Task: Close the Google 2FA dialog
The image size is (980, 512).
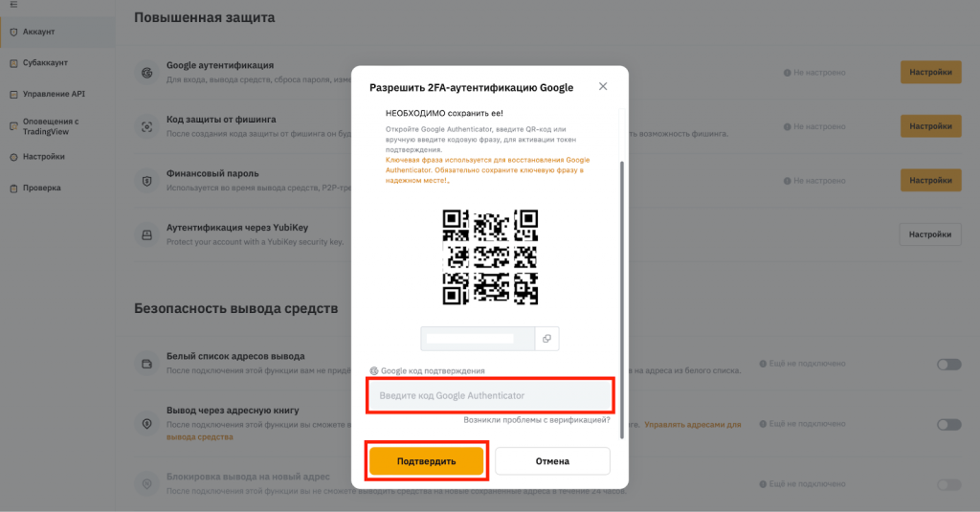Action: click(603, 86)
